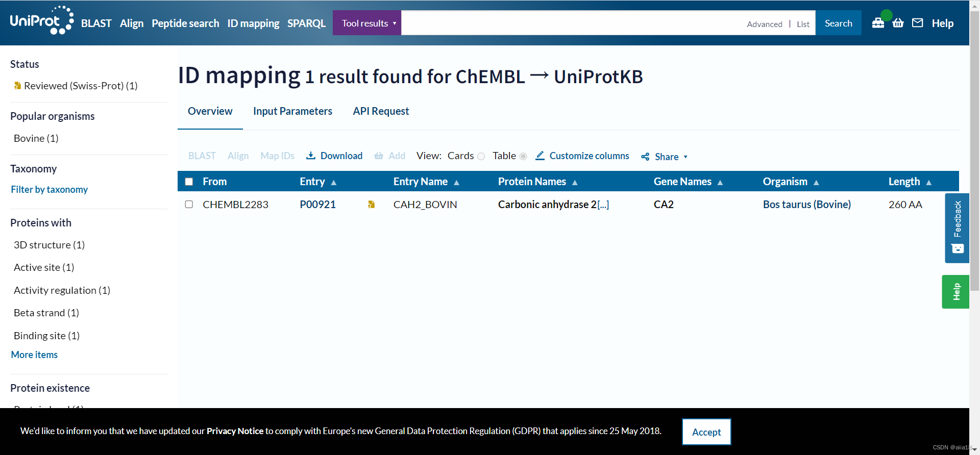Click the CAH2_BOVIN entry name cell
980x455 pixels.
coord(425,205)
